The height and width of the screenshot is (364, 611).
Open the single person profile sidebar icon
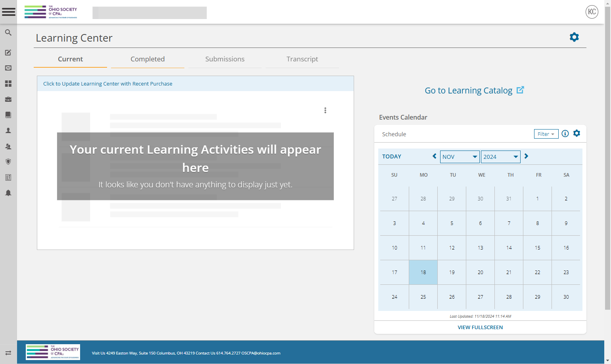8,130
